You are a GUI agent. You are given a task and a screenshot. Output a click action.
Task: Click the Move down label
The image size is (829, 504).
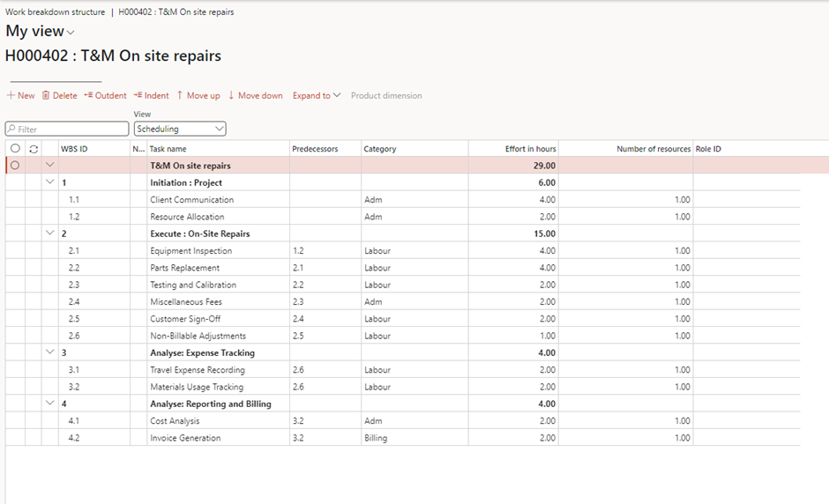point(260,96)
